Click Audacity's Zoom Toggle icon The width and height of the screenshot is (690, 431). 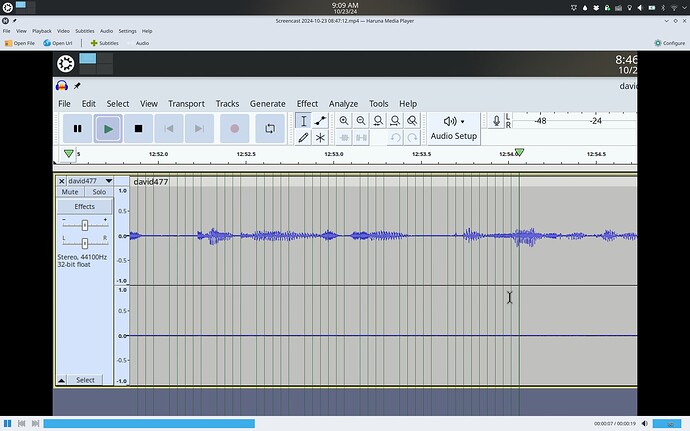412,121
